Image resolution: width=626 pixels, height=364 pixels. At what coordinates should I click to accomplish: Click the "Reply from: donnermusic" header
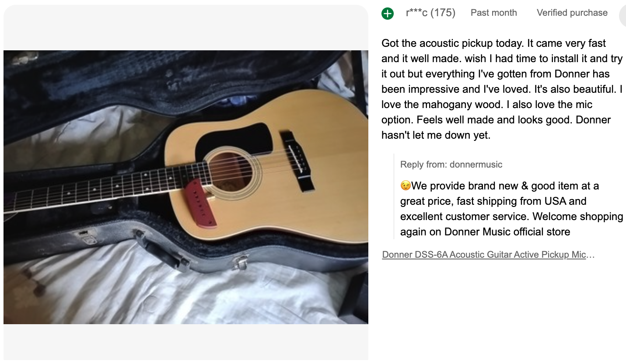451,164
